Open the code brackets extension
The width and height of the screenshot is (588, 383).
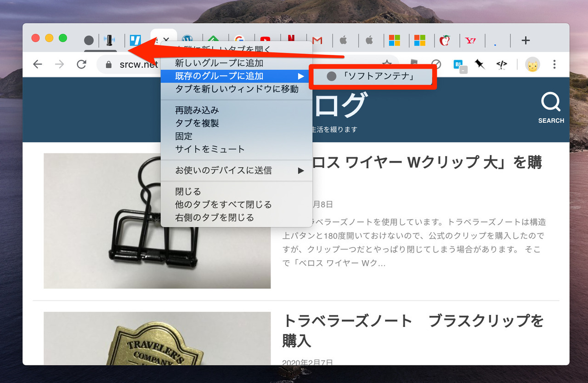(x=502, y=64)
